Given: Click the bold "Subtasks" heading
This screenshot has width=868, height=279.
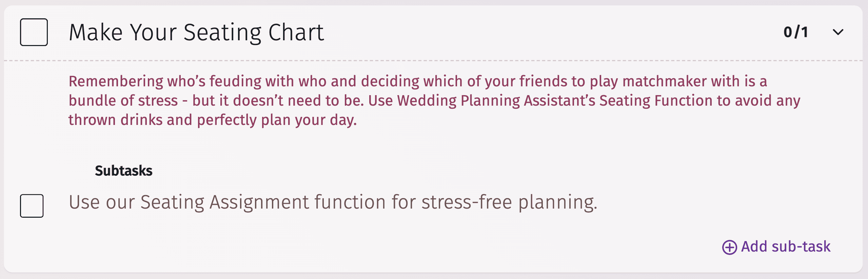Looking at the screenshot, I should coord(123,171).
